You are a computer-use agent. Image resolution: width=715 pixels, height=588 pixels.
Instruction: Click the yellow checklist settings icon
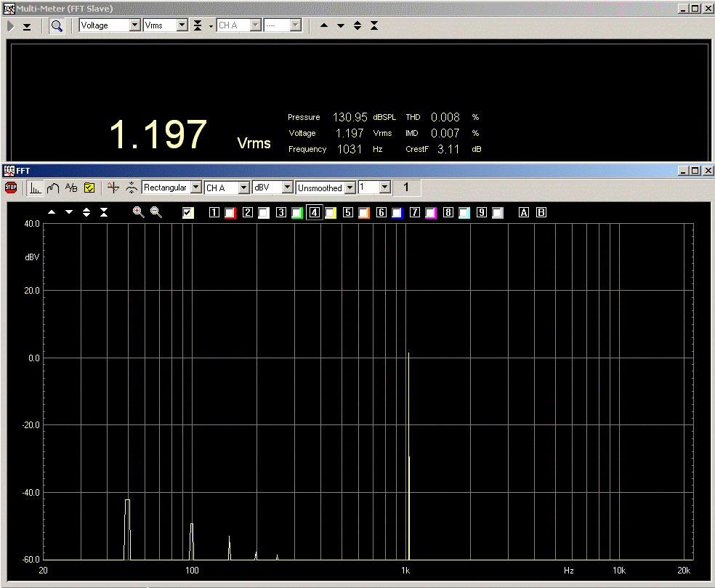coord(89,188)
